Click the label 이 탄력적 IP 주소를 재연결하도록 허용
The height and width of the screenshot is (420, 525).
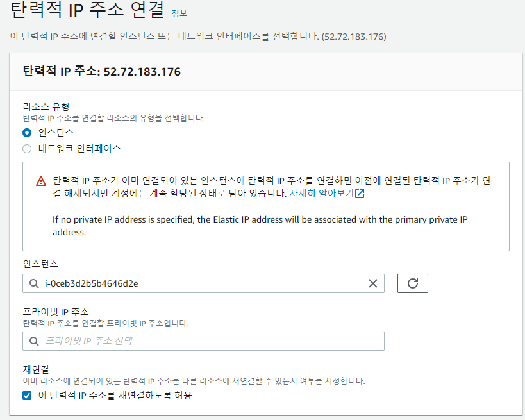(115, 396)
